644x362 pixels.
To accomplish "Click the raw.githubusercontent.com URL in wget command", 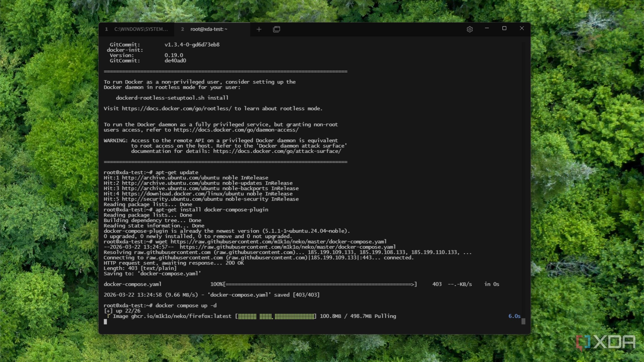I will pyautogui.click(x=279, y=242).
